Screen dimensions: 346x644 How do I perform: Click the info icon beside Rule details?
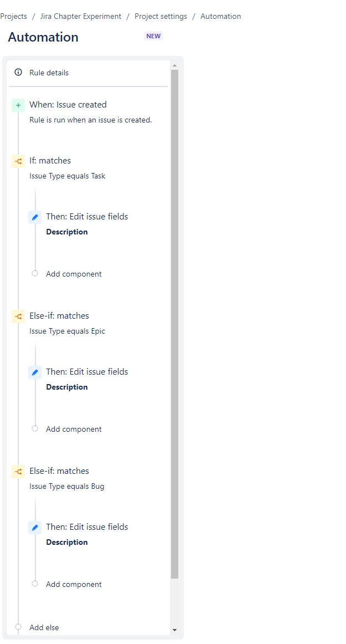click(x=18, y=72)
